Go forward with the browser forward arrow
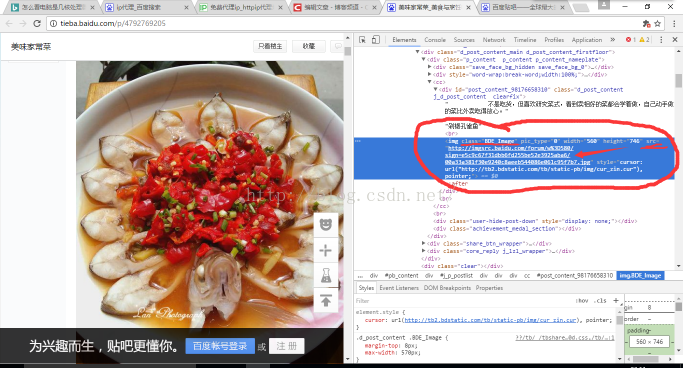This screenshot has height=368, width=683. 23,24
